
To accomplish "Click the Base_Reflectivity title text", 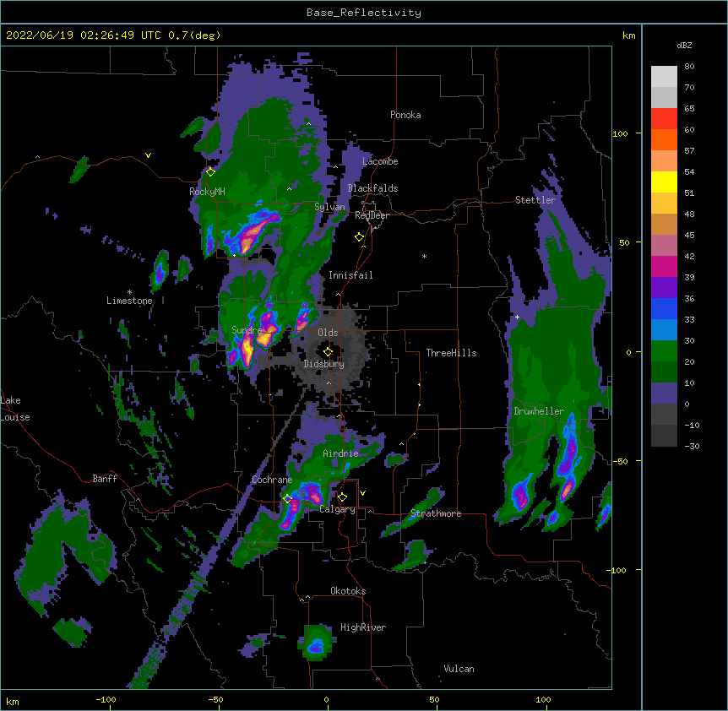I will pos(364,13).
